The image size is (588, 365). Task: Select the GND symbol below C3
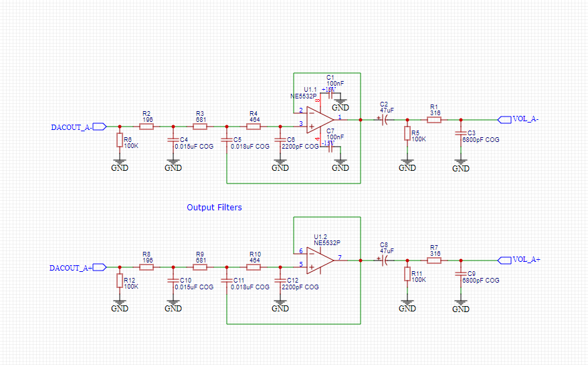[460, 166]
